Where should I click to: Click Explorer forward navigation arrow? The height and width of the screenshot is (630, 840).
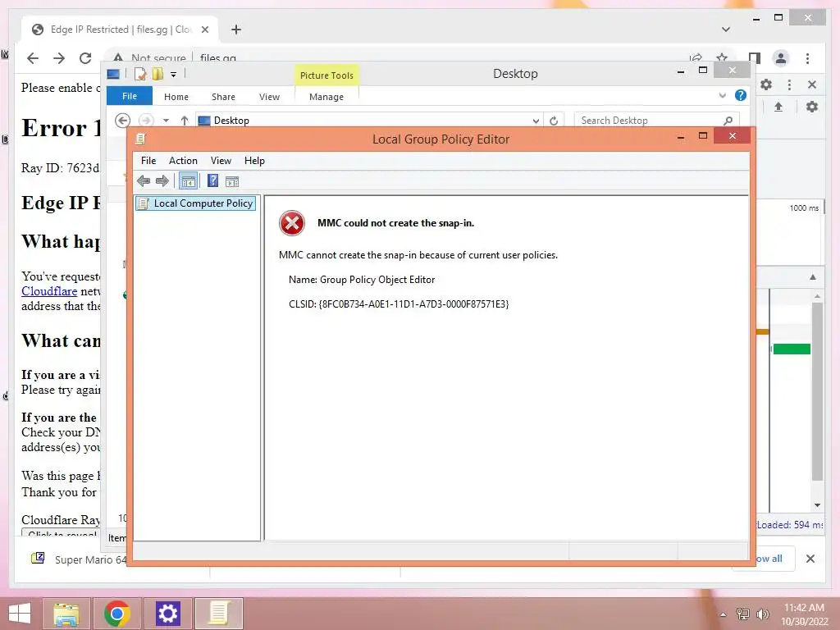[146, 121]
